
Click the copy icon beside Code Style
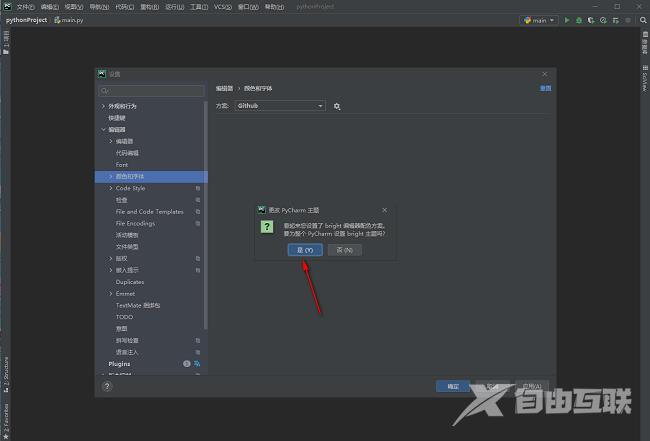click(198, 188)
